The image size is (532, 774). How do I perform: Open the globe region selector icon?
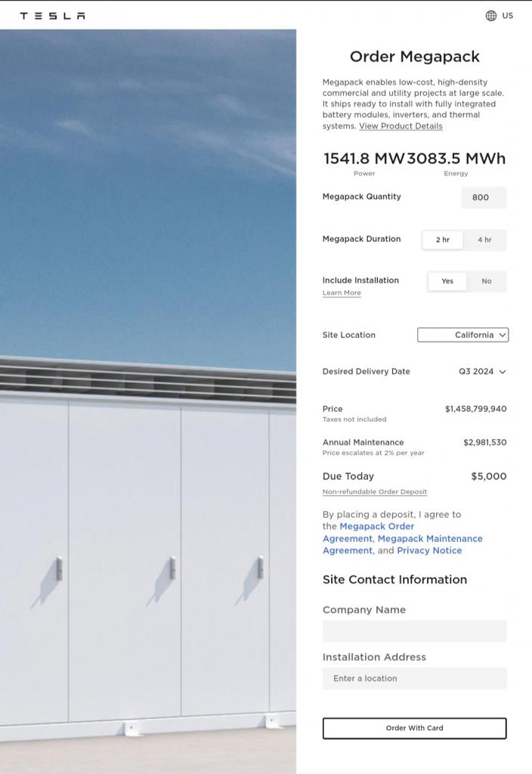coord(491,16)
